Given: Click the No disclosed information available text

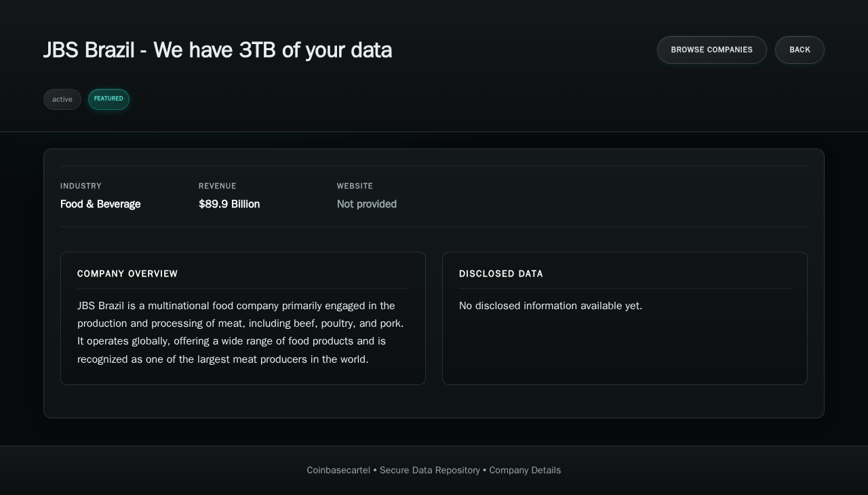Looking at the screenshot, I should pyautogui.click(x=550, y=306).
